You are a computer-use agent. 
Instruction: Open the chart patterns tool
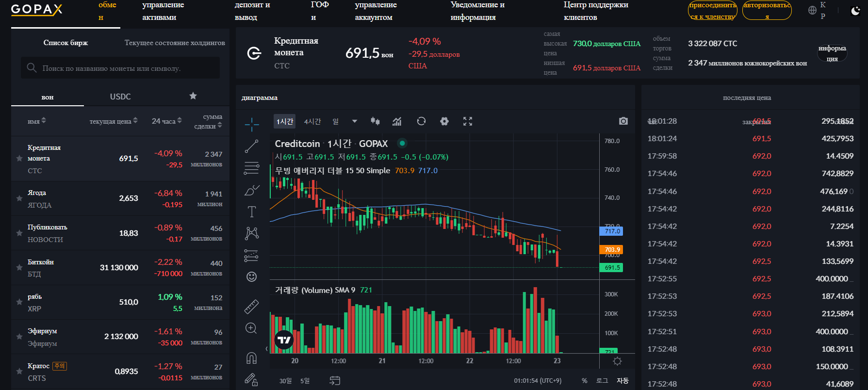tap(251, 233)
